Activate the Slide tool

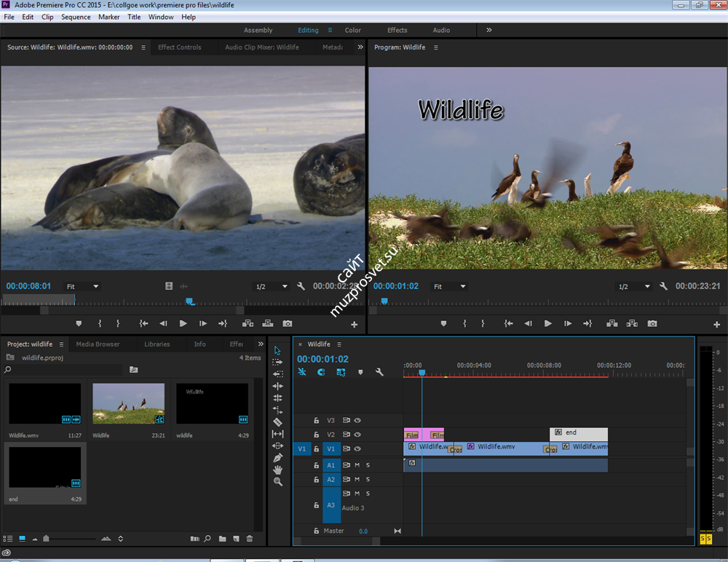pyautogui.click(x=277, y=446)
